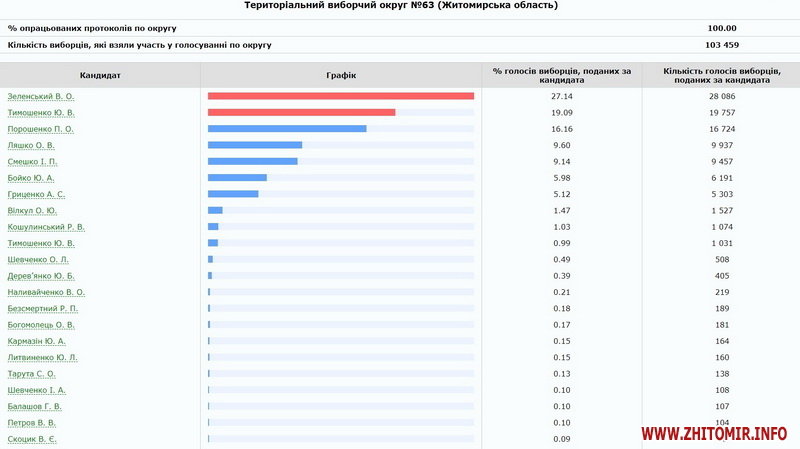Click Зеленський's red result bar
The image size is (800, 449).
pyautogui.click(x=341, y=96)
